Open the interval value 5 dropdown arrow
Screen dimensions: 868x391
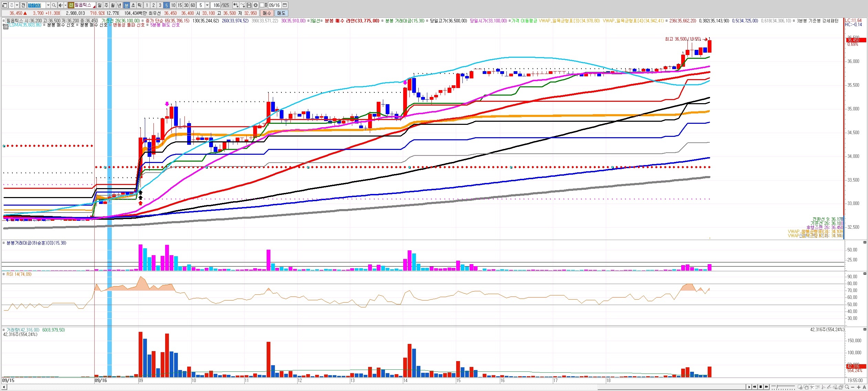207,5
